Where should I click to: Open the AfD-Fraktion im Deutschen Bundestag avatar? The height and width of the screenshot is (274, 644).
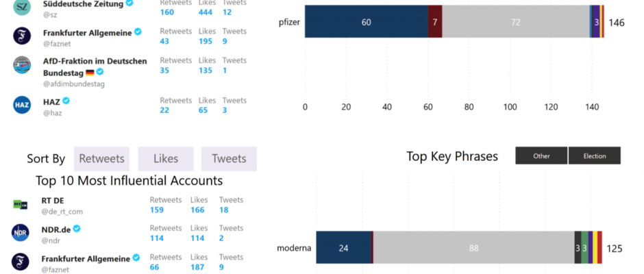pos(22,65)
